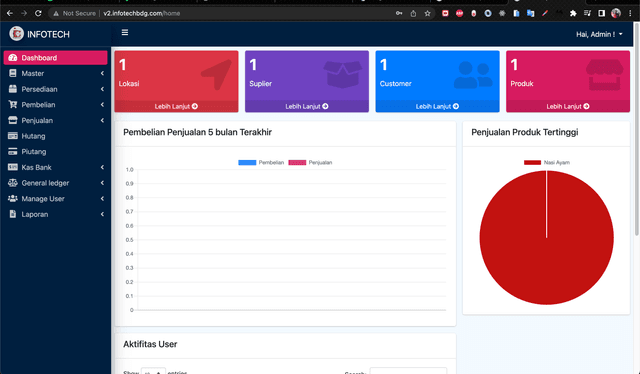The image size is (640, 374).
Task: Click the Piutang card icon
Action: [x=13, y=151]
